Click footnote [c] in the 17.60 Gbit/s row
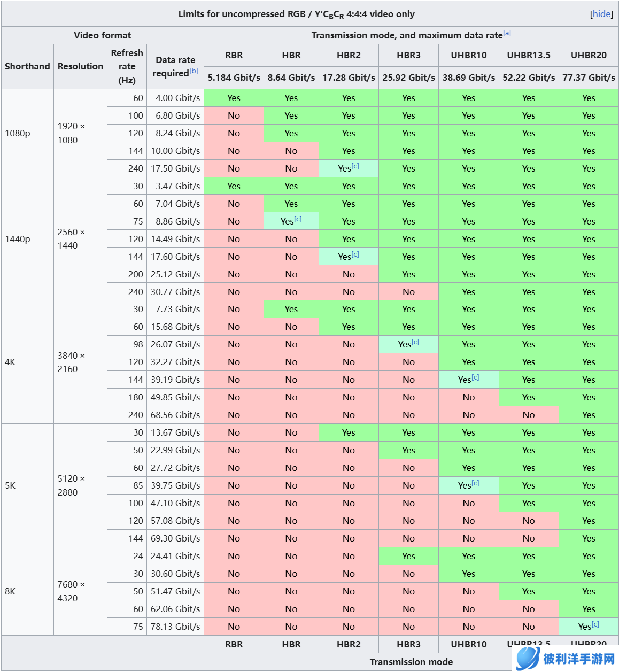Viewport: 619px width, 672px height. coord(355,254)
